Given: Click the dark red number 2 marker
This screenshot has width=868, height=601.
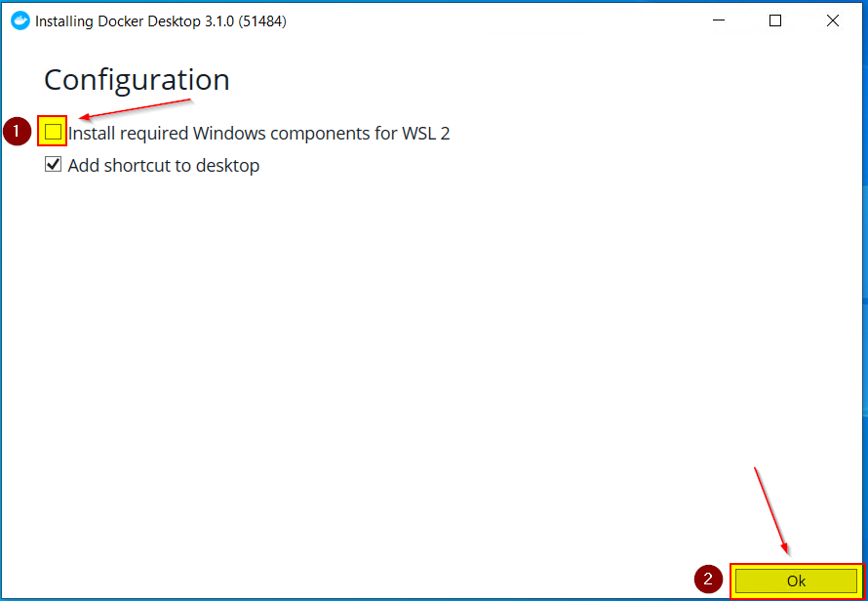Looking at the screenshot, I should (x=709, y=580).
